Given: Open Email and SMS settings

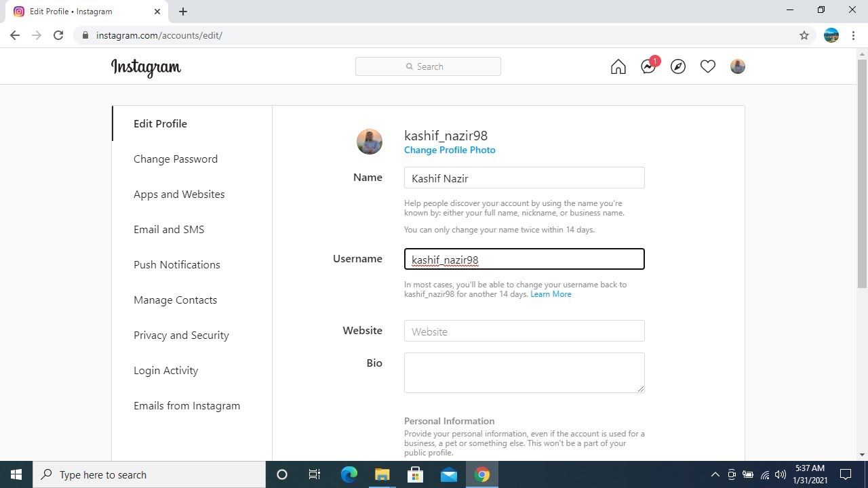Looking at the screenshot, I should tap(169, 229).
